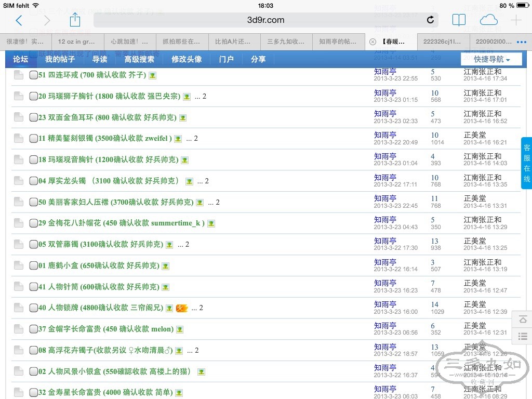Click the scroll-to-top icon on right edge

523,319
